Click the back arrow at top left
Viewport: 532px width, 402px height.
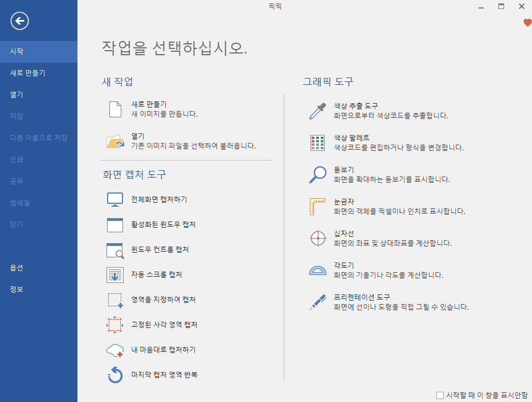tap(20, 21)
